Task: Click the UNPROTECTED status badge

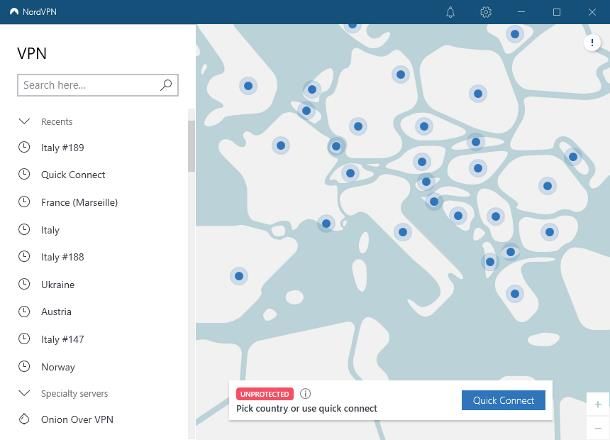Action: (265, 394)
